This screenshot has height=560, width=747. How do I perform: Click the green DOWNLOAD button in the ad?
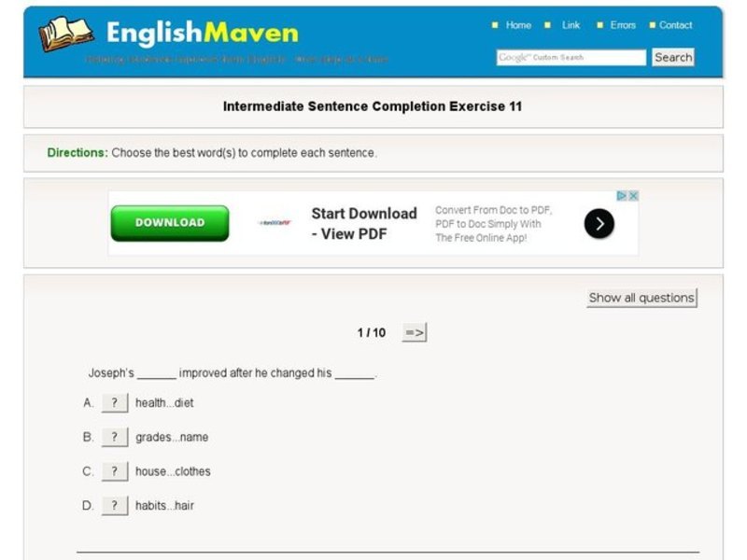pos(168,223)
